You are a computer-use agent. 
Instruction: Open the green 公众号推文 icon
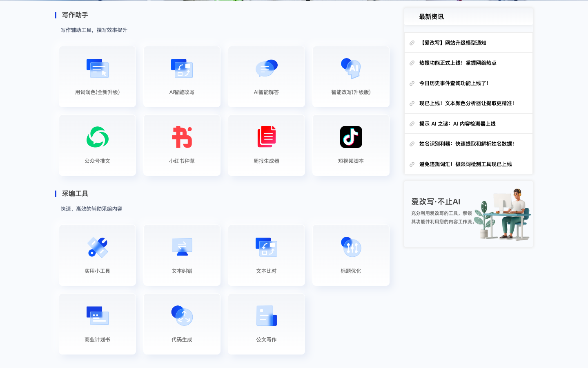[x=97, y=137]
